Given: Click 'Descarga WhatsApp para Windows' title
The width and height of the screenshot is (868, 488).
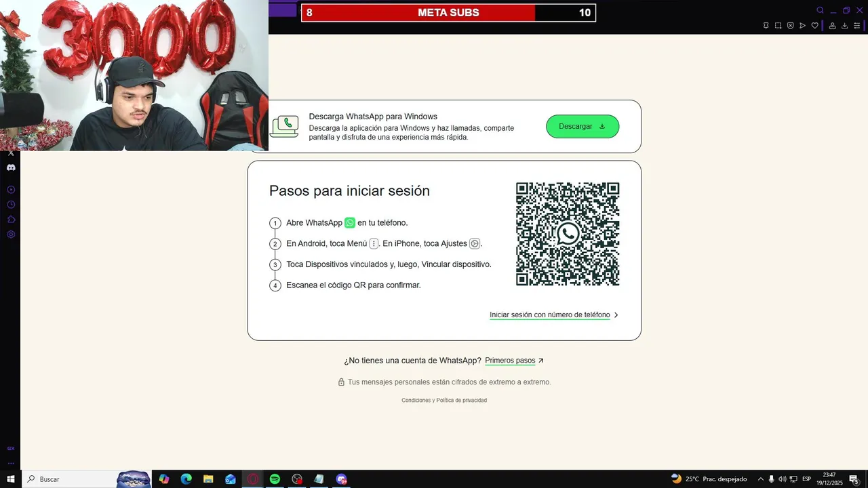Looking at the screenshot, I should (x=373, y=117).
